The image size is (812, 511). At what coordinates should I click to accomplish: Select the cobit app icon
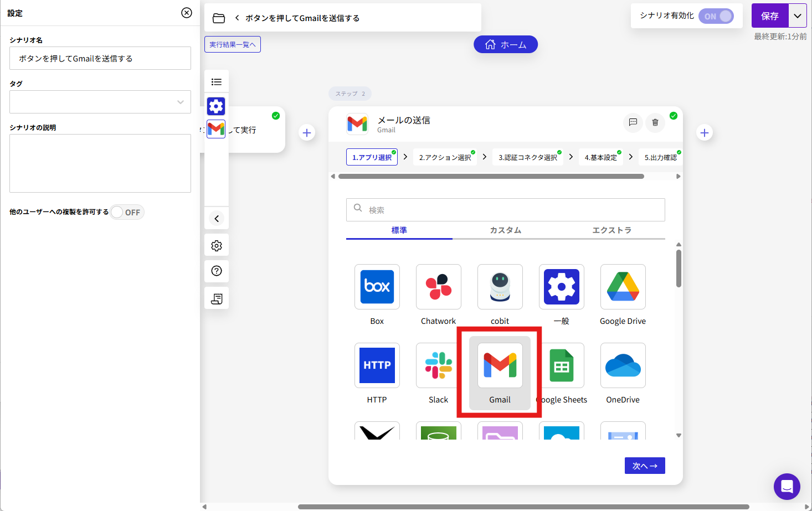pyautogui.click(x=500, y=287)
